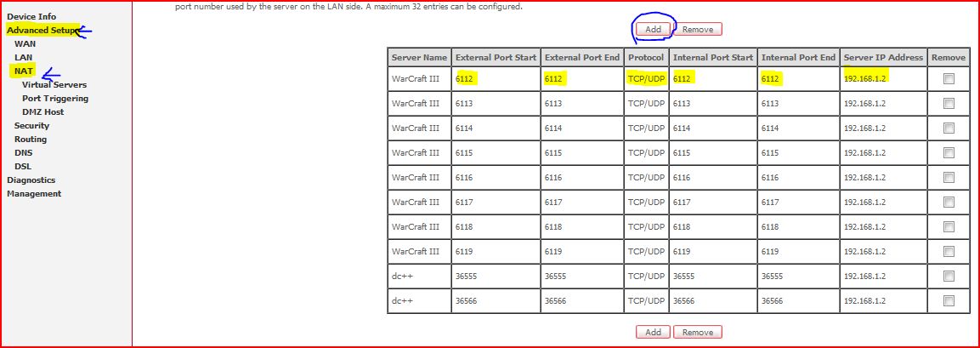980x348 pixels.
Task: Click External Port End value 36566
Action: point(556,301)
